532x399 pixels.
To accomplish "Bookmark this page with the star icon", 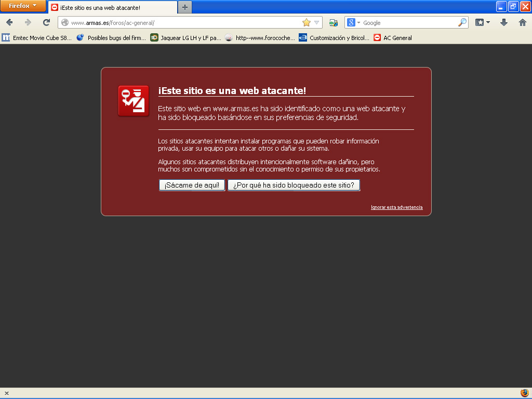I will point(306,22).
